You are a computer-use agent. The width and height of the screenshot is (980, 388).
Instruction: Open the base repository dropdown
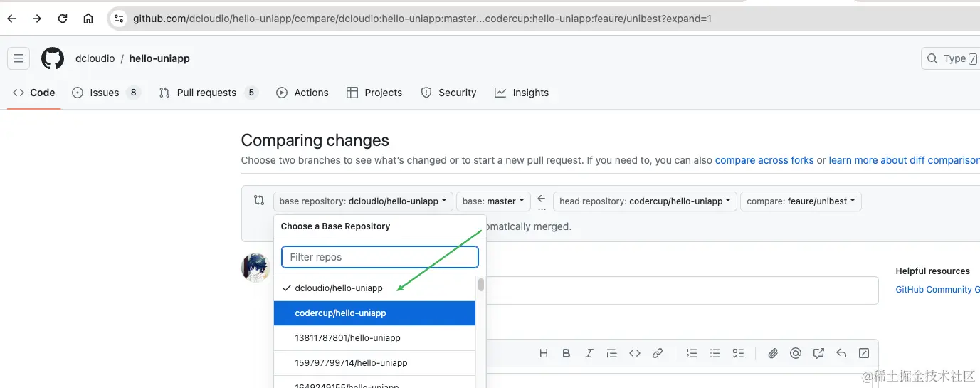[363, 201]
